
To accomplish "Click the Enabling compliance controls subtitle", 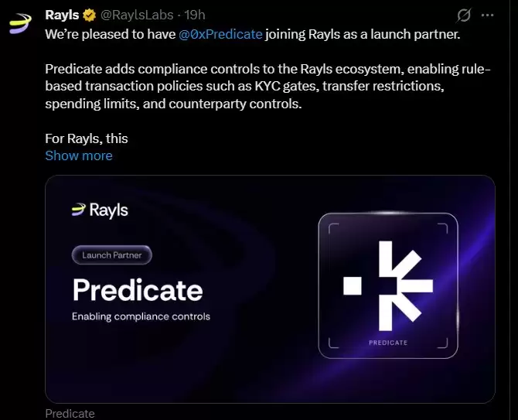I will [141, 316].
